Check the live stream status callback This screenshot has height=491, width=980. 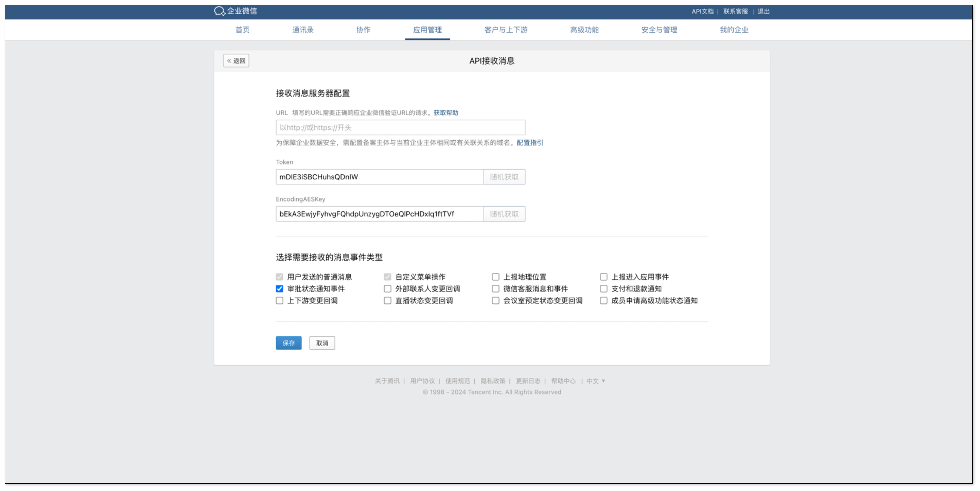(x=387, y=301)
